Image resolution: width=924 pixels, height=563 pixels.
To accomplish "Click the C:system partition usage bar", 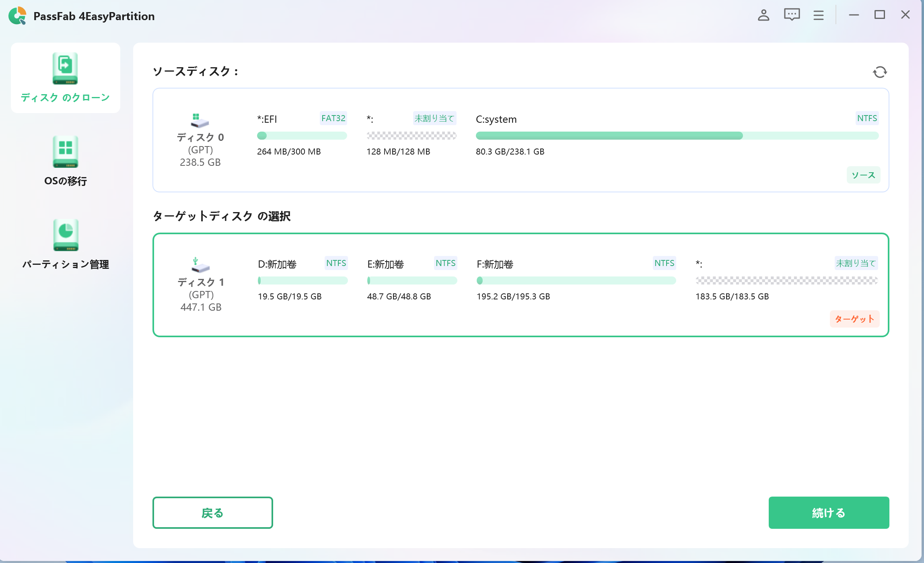I will 677,136.
